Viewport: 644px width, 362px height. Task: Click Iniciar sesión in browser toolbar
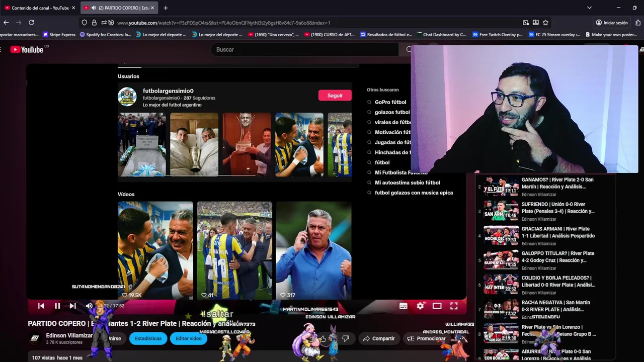coord(612,23)
